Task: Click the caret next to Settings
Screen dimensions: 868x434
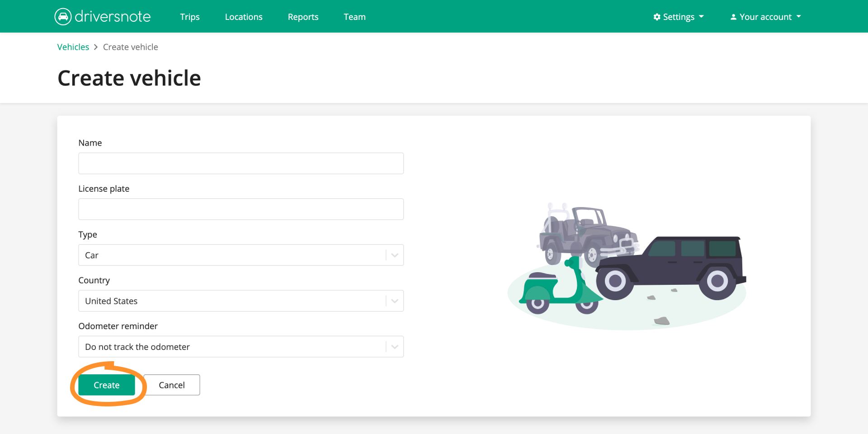Action: click(701, 17)
